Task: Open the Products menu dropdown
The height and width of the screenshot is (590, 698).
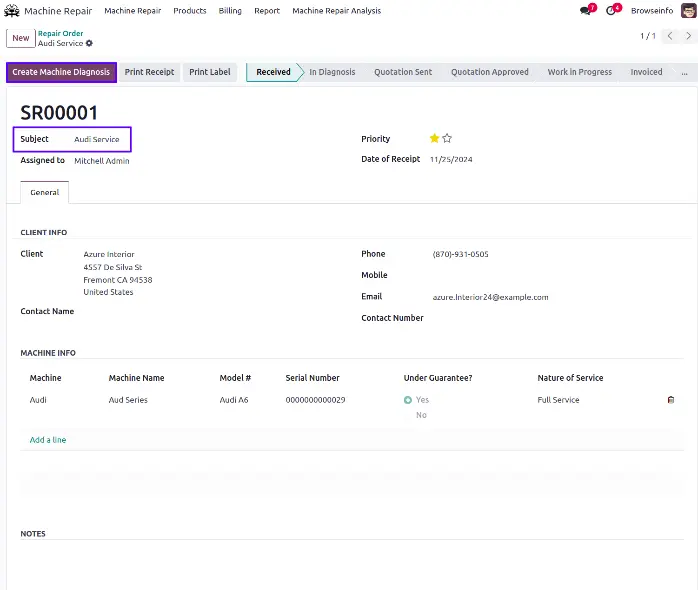Action: click(x=189, y=11)
